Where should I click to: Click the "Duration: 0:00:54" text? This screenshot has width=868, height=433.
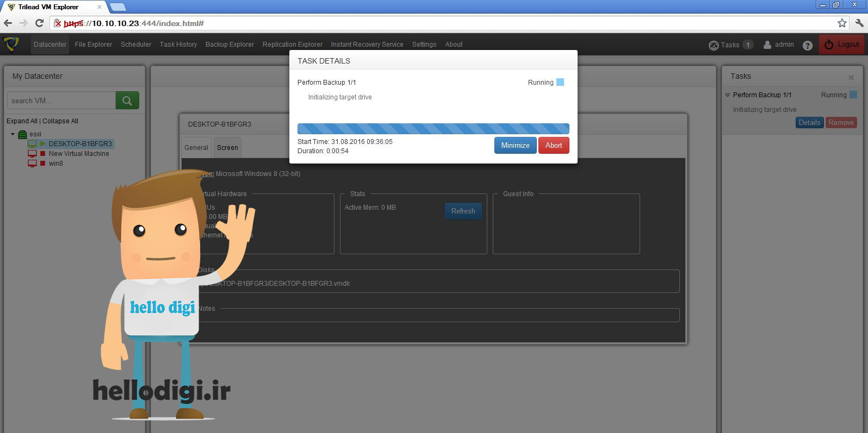[323, 151]
